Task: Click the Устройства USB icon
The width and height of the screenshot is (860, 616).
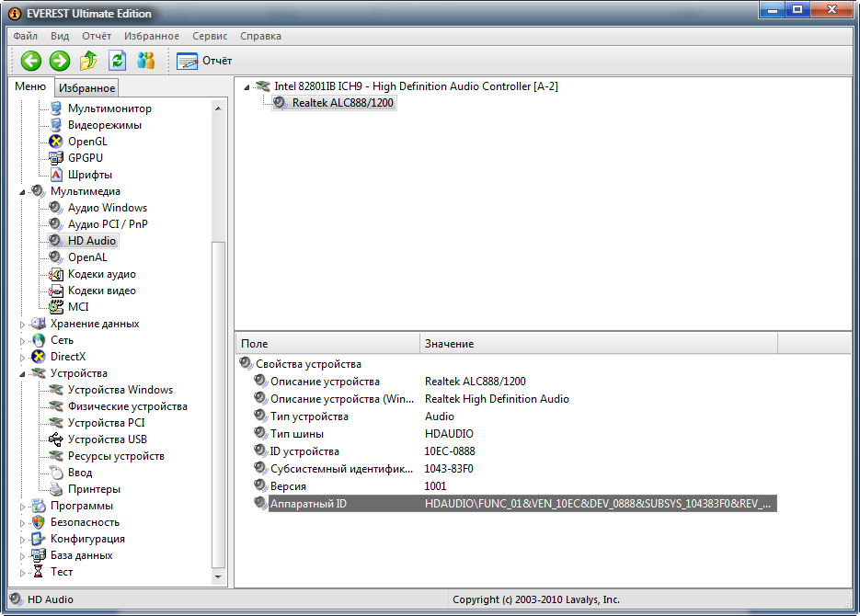Action: (x=55, y=439)
